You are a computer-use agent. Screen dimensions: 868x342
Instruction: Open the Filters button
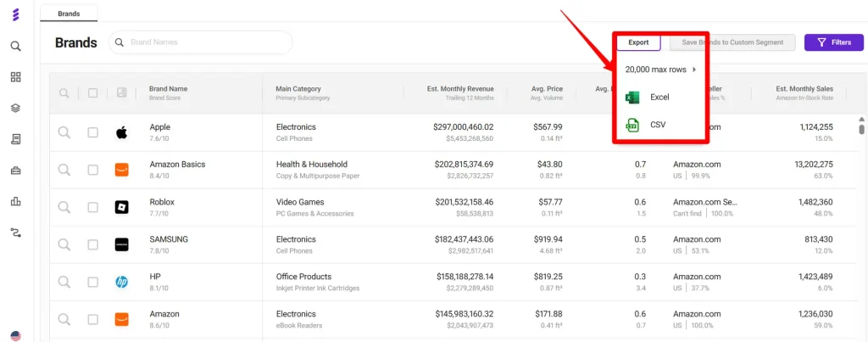point(834,42)
